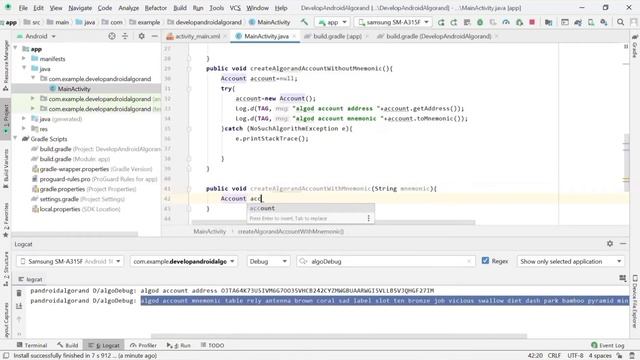Image resolution: width=640 pixels, height=360 pixels.
Task: Open the samsung SM-A315F device selector
Action: [x=393, y=22]
